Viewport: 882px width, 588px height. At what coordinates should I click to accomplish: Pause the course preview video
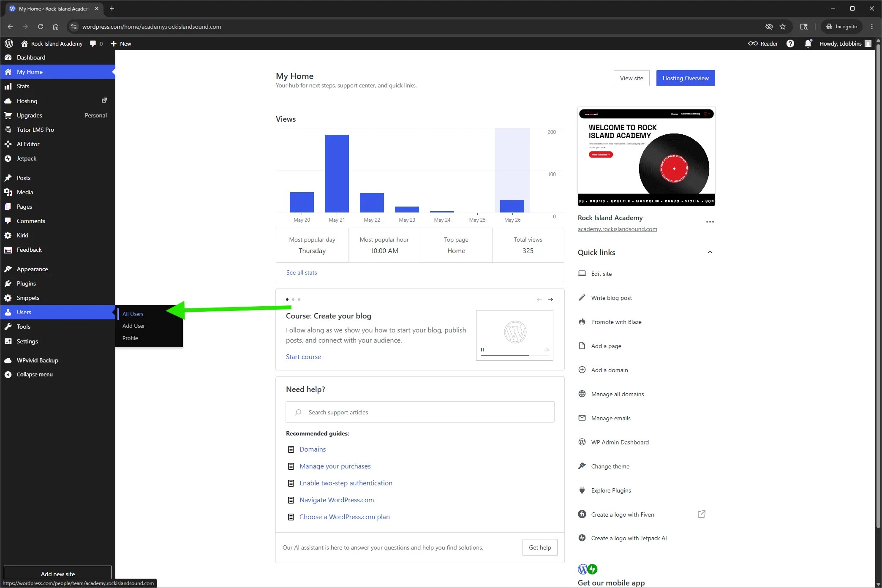pyautogui.click(x=482, y=350)
